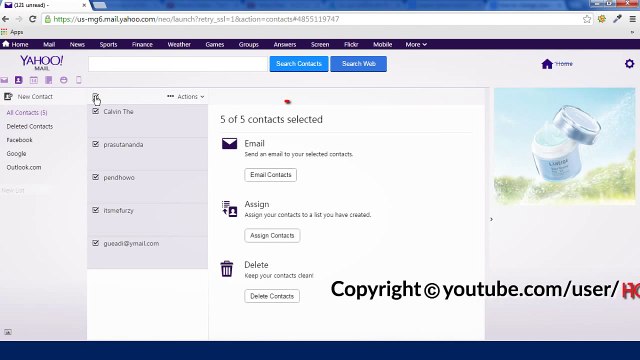Click the Assign Contacts button
The image size is (640, 360).
pos(272,236)
